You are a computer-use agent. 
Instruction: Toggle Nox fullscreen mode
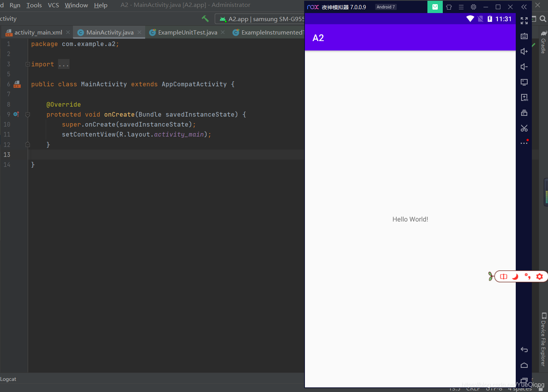(x=524, y=21)
